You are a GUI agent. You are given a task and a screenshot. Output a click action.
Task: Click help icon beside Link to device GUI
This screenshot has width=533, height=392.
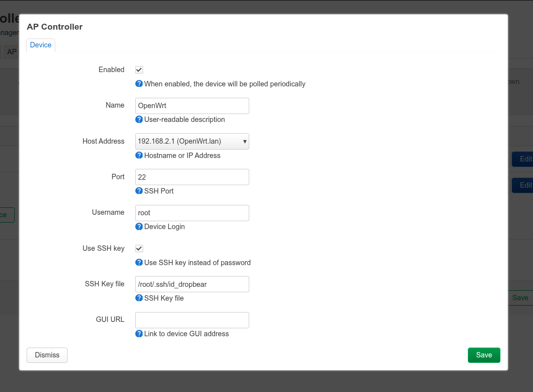[x=139, y=334]
